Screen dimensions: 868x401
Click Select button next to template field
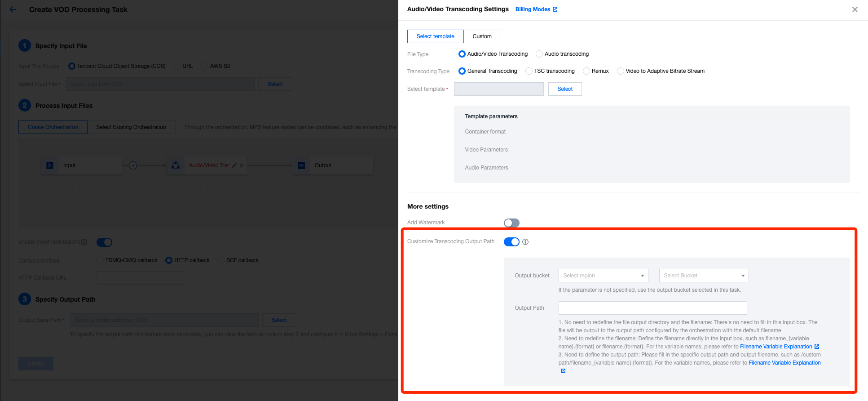click(x=564, y=89)
